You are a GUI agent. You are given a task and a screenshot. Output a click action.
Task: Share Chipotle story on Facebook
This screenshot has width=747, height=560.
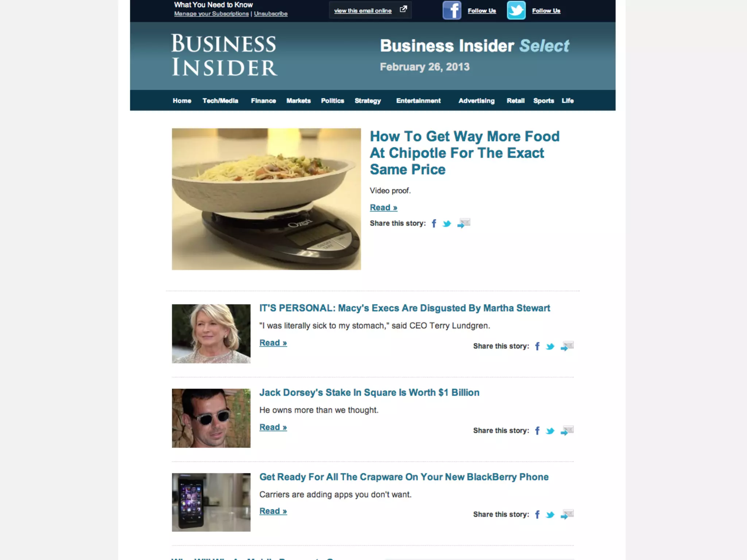(x=434, y=223)
